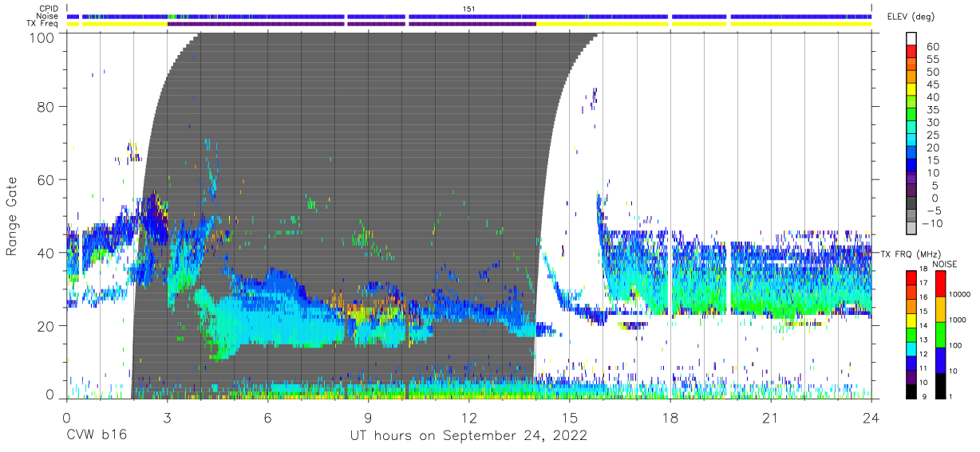This screenshot has width=980, height=452.
Task: Click the 100 tick on Range Gate axis
Action: (41, 37)
